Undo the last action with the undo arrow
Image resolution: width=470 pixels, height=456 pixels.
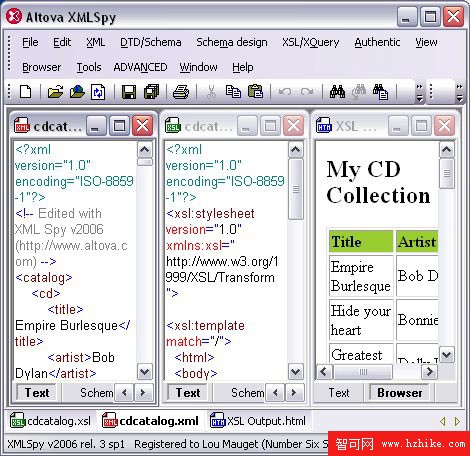[285, 92]
